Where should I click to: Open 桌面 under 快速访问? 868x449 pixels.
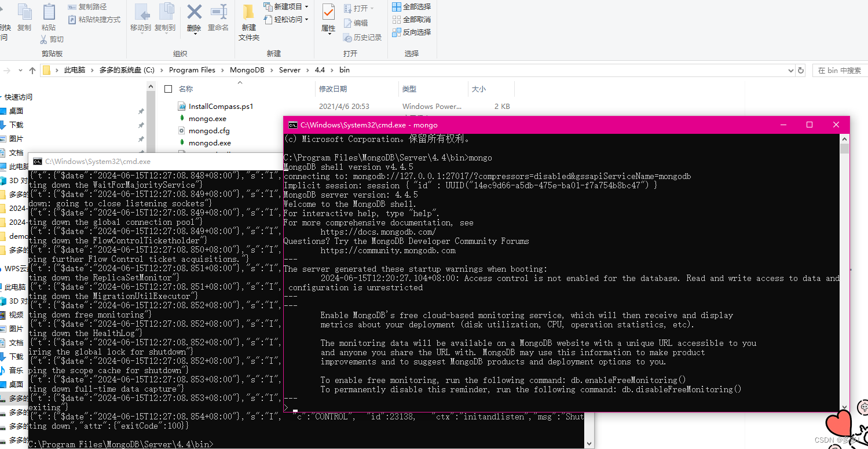(x=16, y=111)
